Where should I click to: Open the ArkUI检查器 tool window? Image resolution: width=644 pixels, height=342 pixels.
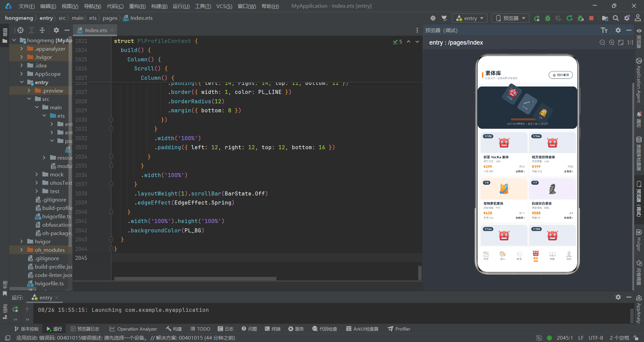coord(362,329)
